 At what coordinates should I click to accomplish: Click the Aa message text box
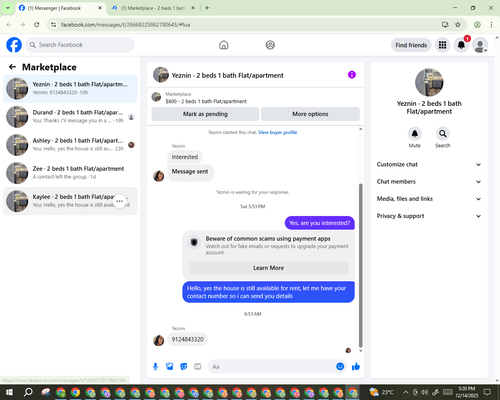(272, 367)
